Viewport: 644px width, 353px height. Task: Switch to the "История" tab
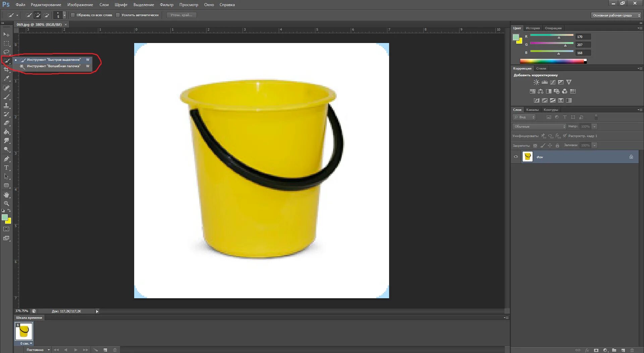point(533,28)
